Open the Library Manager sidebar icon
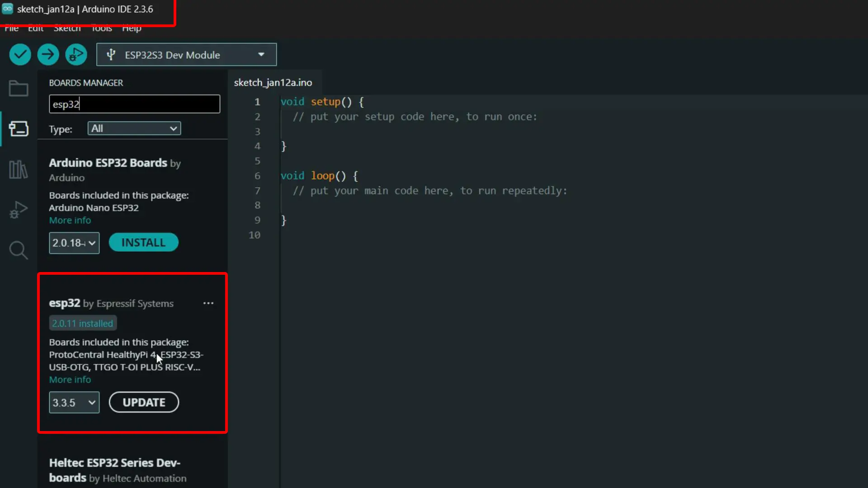 pyautogui.click(x=19, y=169)
